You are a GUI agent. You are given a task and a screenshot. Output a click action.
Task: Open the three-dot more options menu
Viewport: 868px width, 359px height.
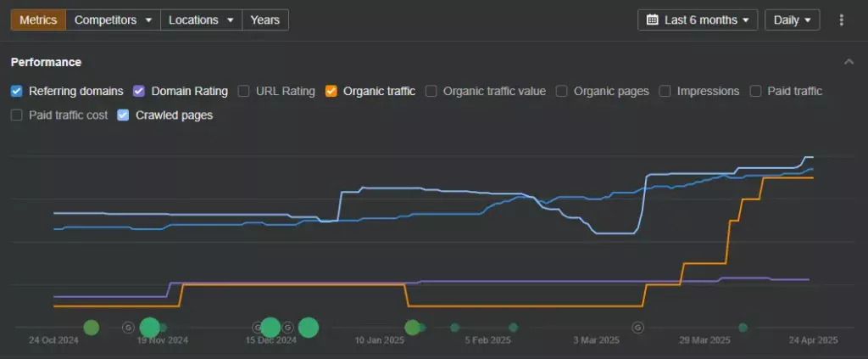click(842, 20)
